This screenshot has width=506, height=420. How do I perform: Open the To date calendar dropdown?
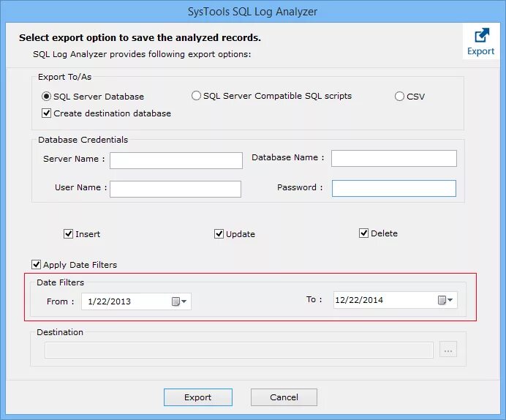pyautogui.click(x=445, y=300)
